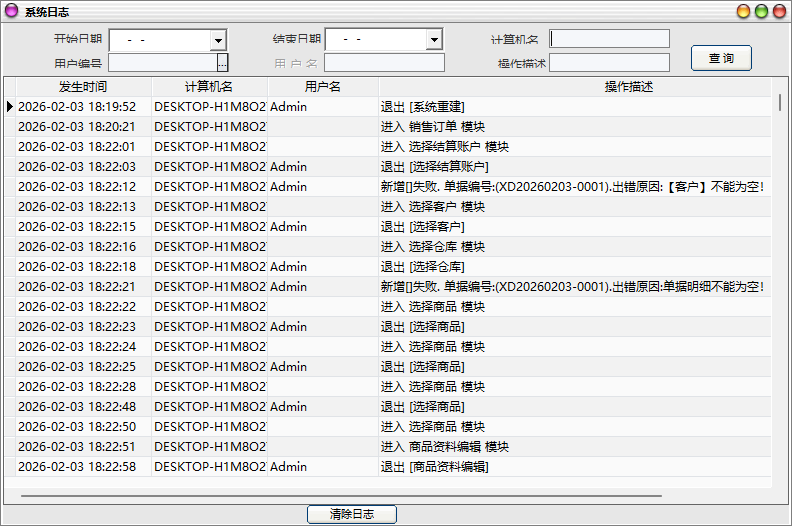The image size is (792, 526).
Task: Click the horizontal scrollbar below the table
Action: click(340, 495)
